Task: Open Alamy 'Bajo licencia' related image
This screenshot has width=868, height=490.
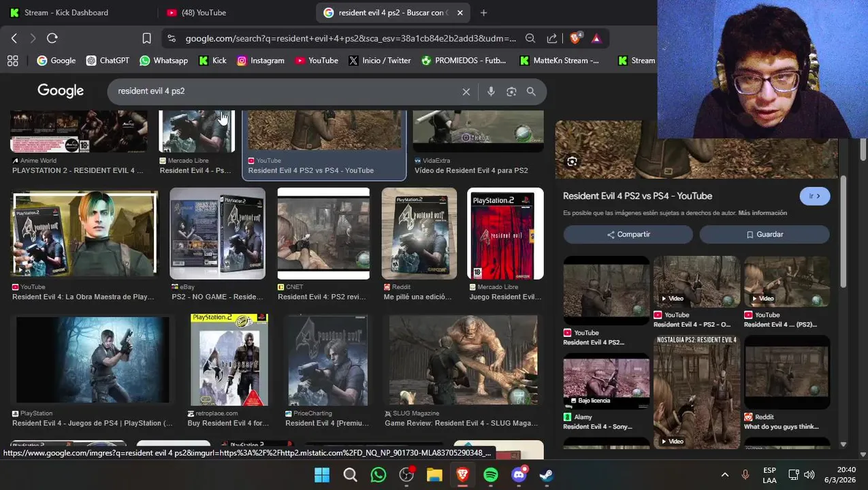Action: coord(606,380)
